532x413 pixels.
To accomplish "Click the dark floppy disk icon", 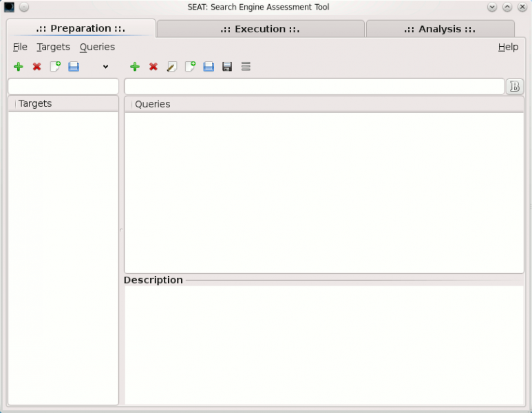I will pyautogui.click(x=227, y=67).
